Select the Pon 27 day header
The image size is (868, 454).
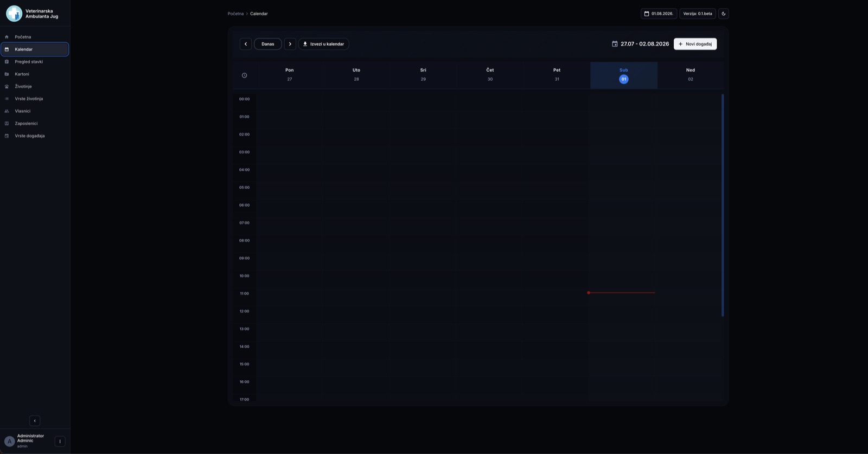coord(290,75)
